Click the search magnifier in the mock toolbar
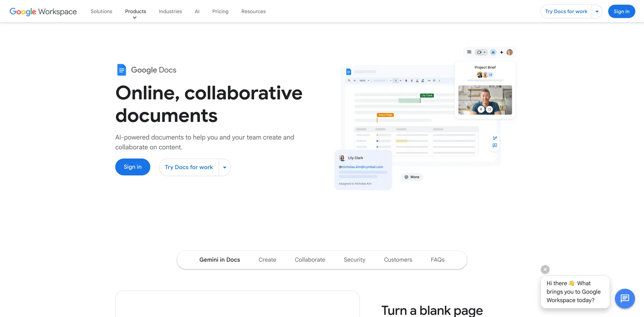 (x=349, y=81)
